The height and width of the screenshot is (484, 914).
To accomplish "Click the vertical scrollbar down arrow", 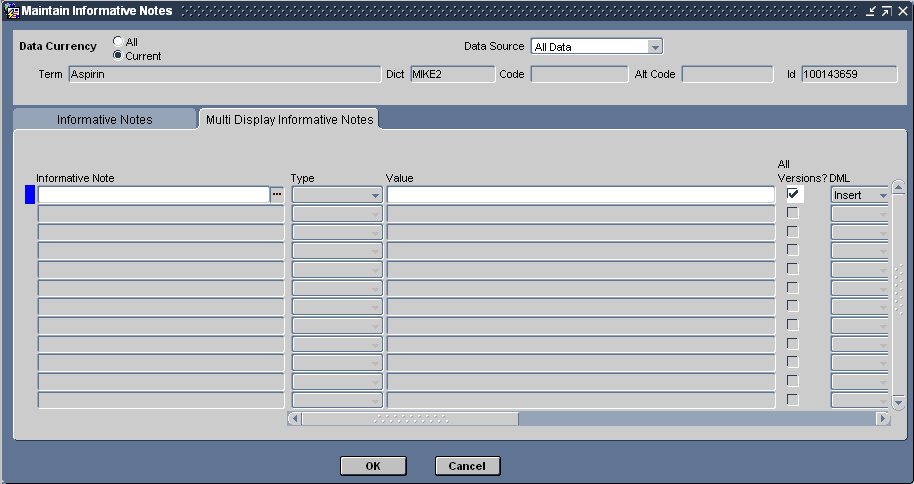I will [x=898, y=402].
